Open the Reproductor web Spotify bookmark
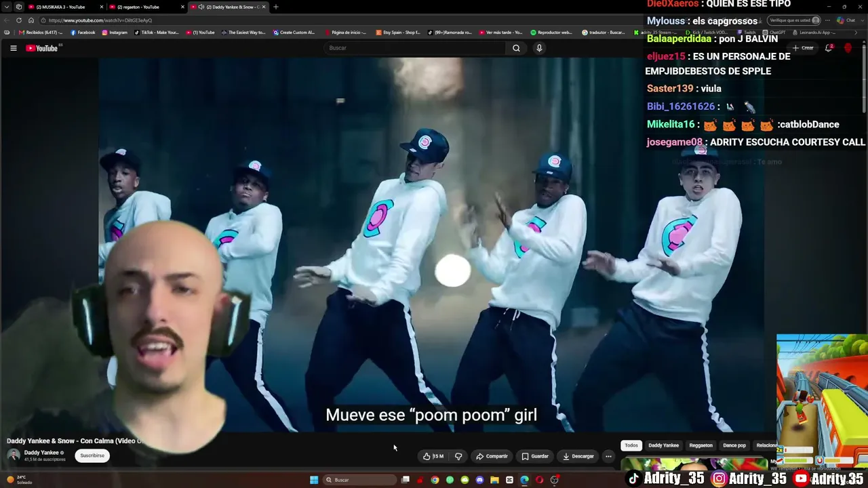Image resolution: width=868 pixels, height=488 pixels. (x=552, y=33)
